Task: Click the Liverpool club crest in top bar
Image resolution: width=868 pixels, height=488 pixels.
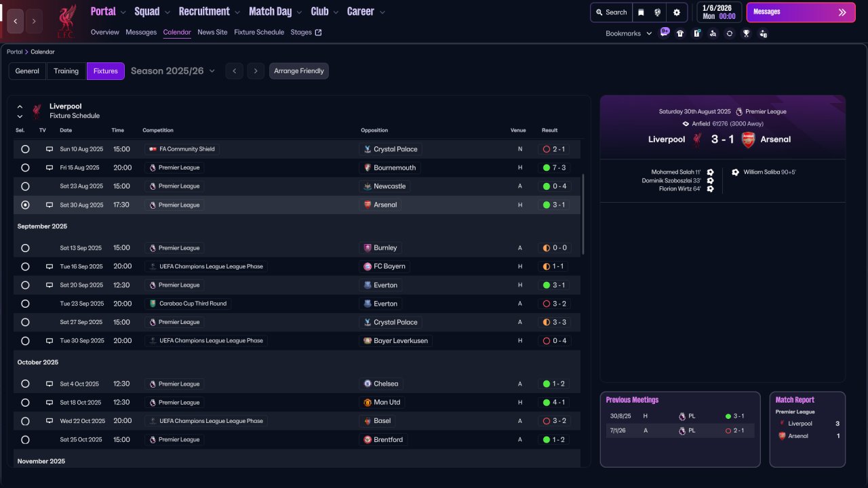Action: 66,21
